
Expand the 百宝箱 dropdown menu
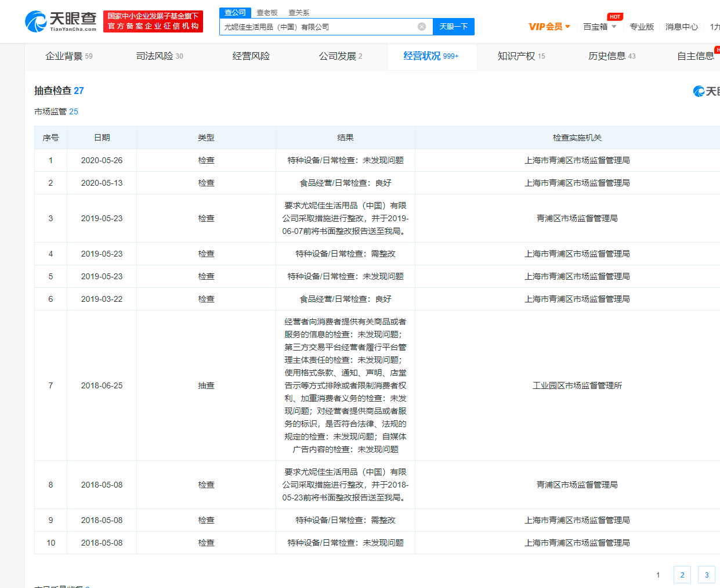[600, 27]
